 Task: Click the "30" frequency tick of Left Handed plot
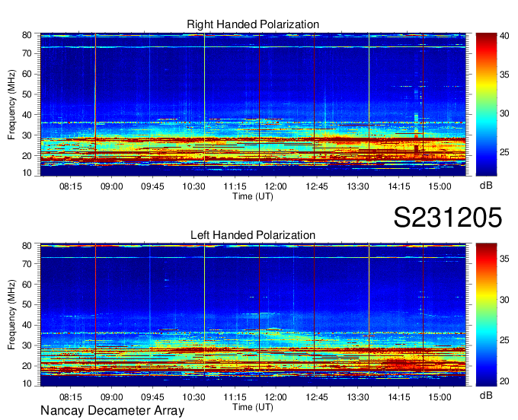click(27, 345)
